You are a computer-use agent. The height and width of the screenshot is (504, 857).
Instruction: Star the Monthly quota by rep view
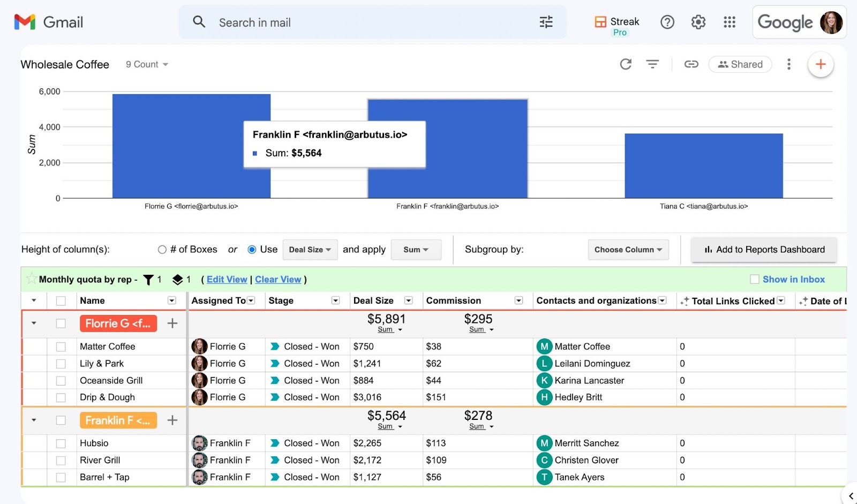(x=32, y=279)
